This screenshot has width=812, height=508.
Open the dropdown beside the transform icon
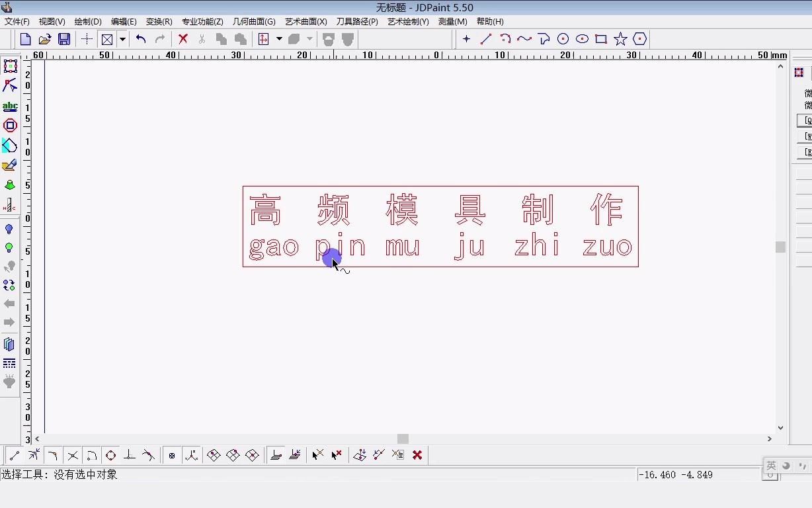point(278,39)
